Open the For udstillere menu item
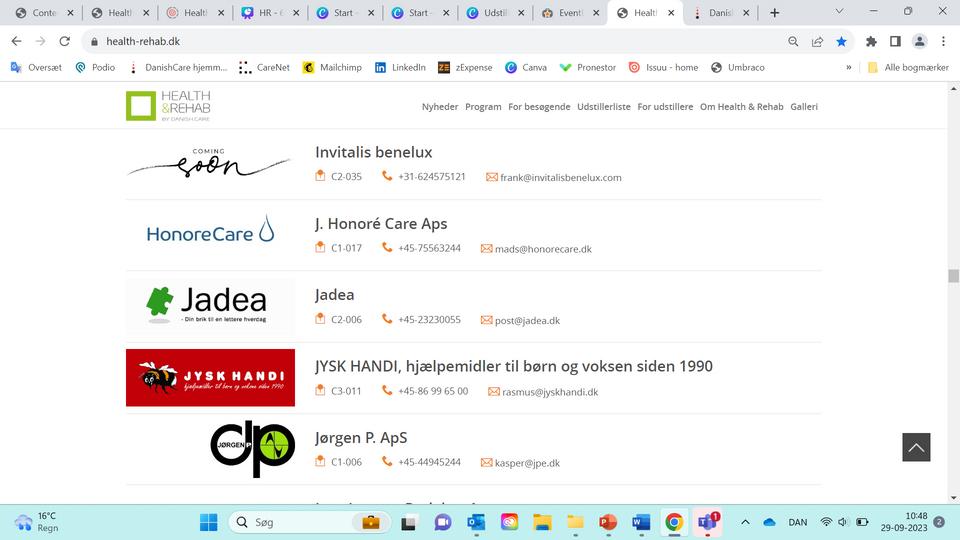This screenshot has height=540, width=960. tap(665, 107)
